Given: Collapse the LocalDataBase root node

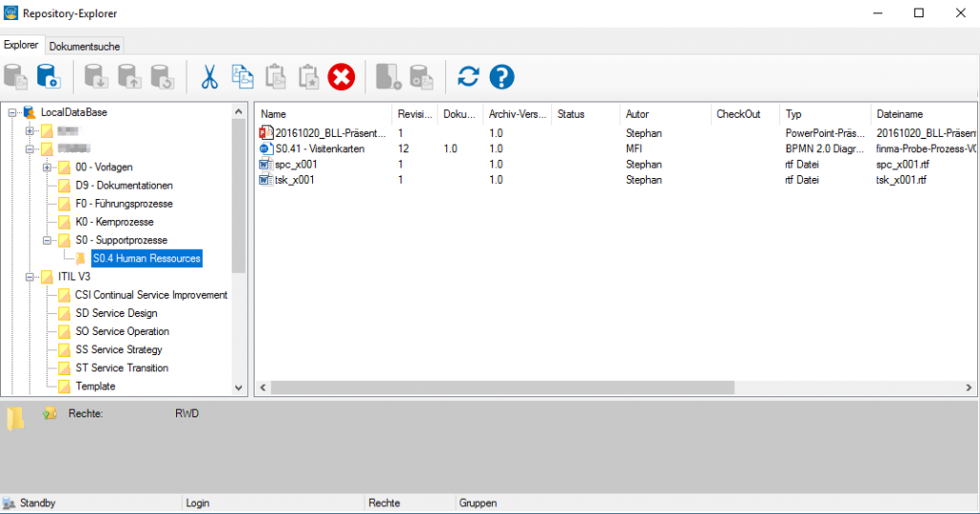Looking at the screenshot, I should tap(11, 113).
